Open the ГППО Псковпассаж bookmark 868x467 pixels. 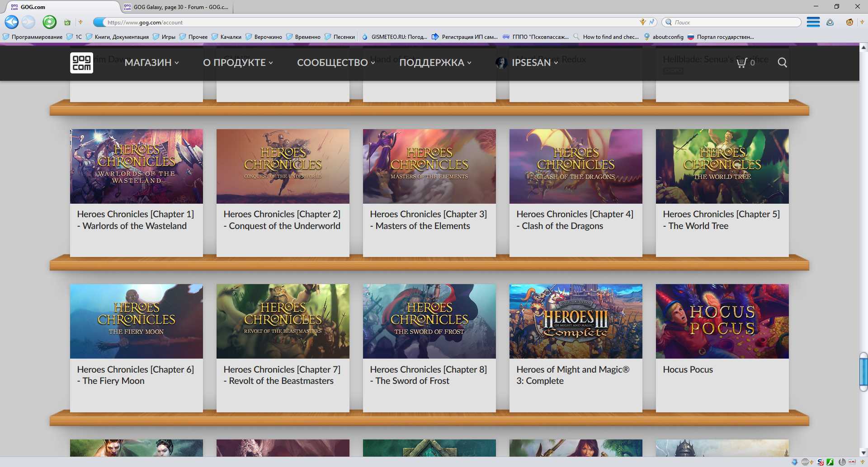click(536, 37)
